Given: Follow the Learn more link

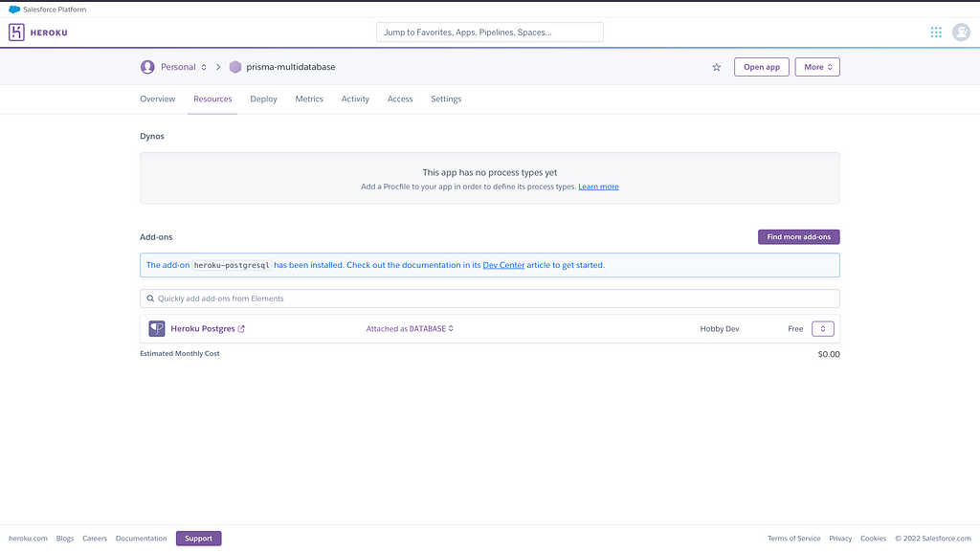Looking at the screenshot, I should point(598,187).
